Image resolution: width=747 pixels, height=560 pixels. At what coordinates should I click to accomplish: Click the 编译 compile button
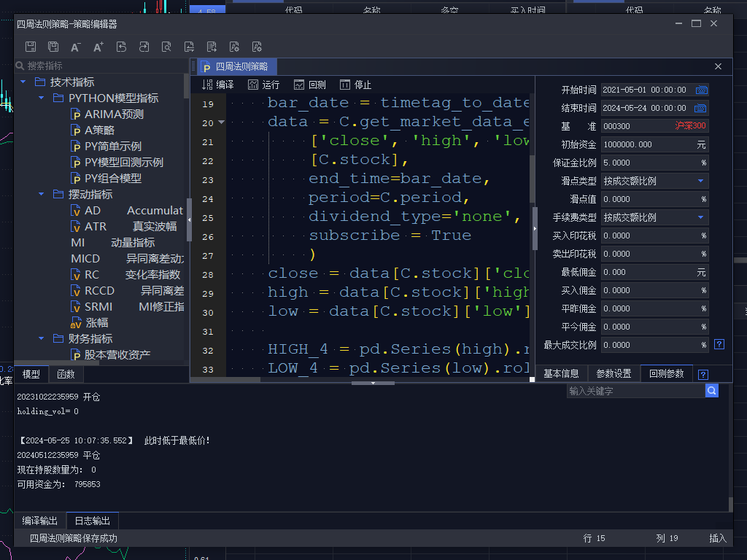(217, 85)
